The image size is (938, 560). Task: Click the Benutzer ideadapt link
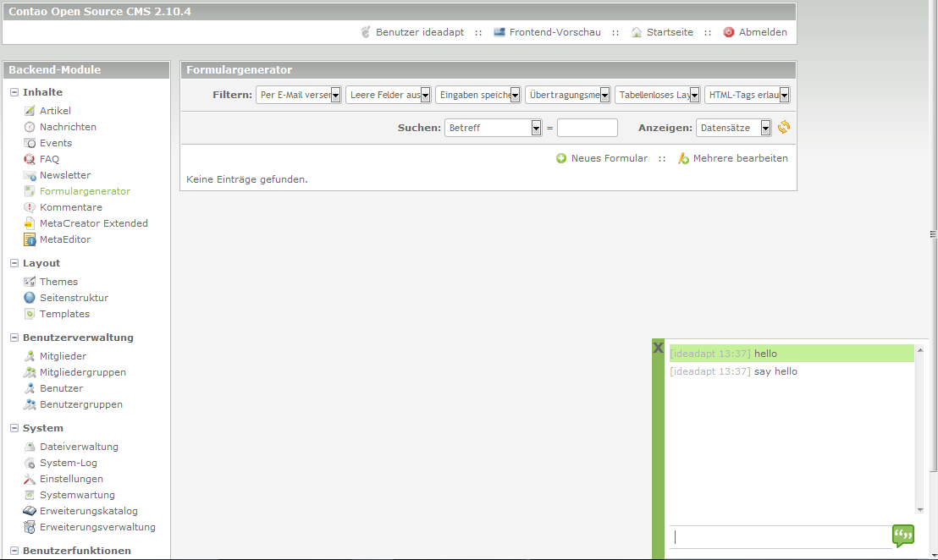419,32
